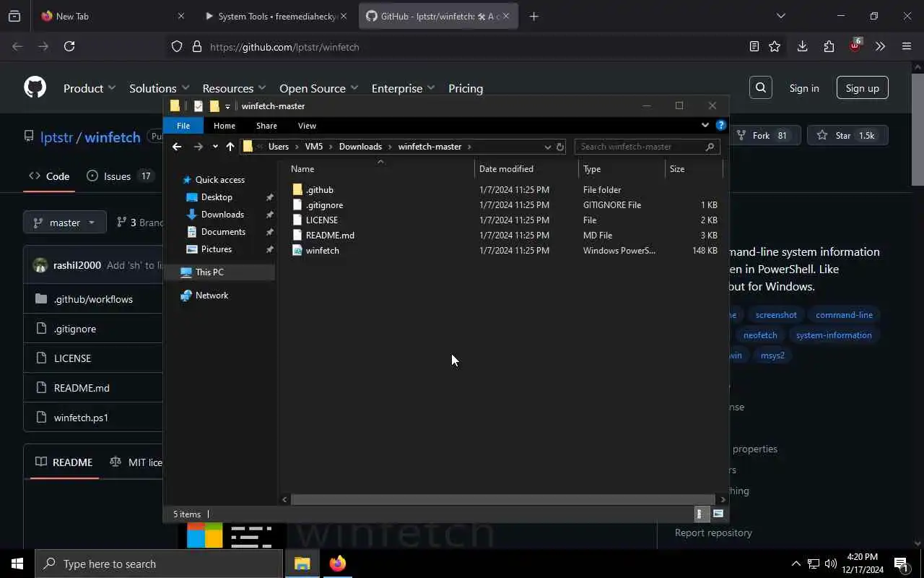The width and height of the screenshot is (924, 578).
Task: Show hidden system tray icons
Action: (796, 564)
